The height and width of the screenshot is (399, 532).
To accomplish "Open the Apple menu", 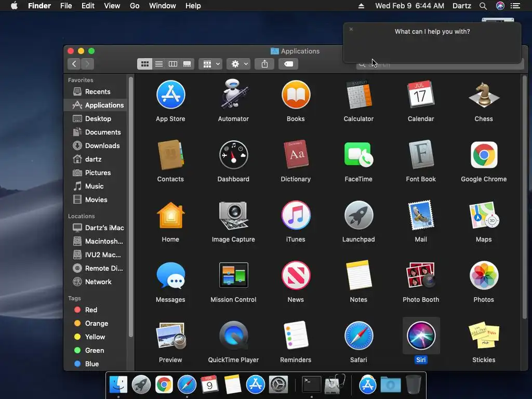I will (x=14, y=6).
